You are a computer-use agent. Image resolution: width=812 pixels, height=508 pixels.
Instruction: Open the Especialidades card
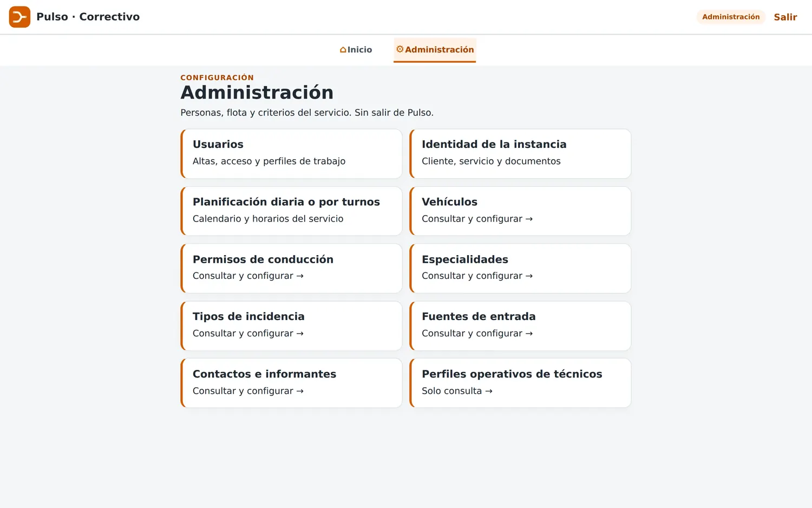pyautogui.click(x=520, y=269)
